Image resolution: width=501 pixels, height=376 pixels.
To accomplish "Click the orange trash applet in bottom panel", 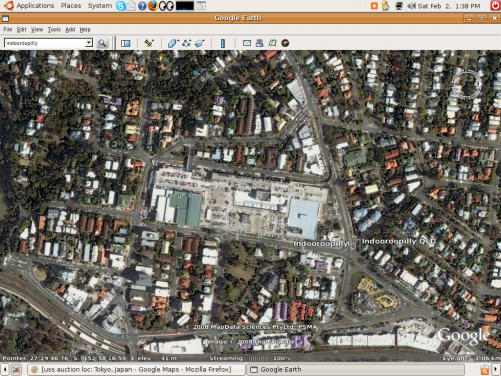I will tap(485, 369).
